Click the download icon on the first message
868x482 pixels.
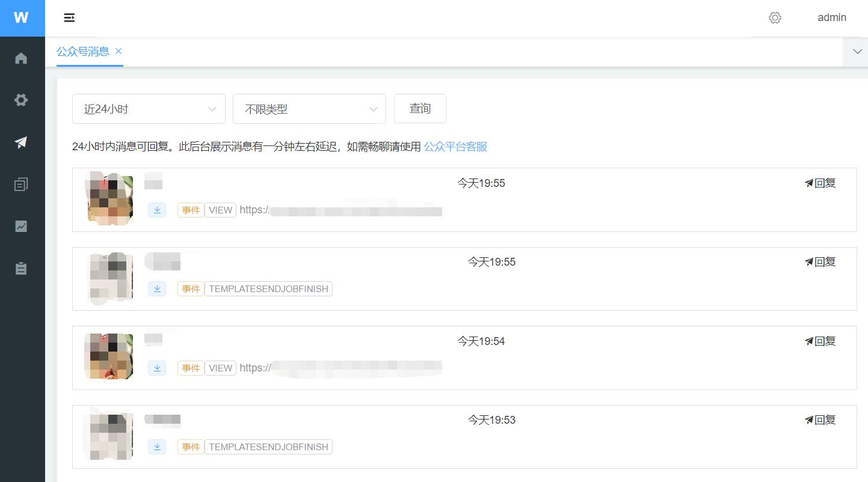point(157,210)
